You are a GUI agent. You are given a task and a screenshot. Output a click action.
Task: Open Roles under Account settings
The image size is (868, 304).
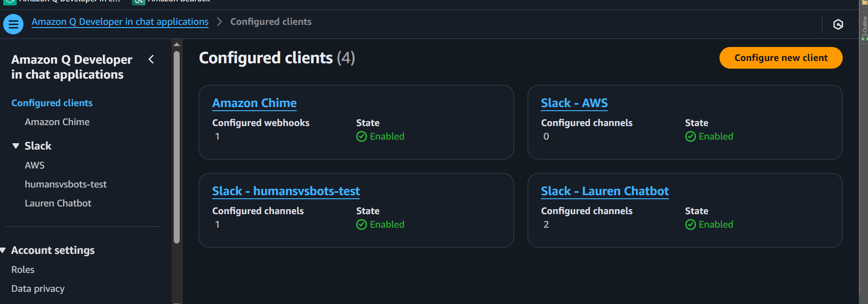(23, 270)
